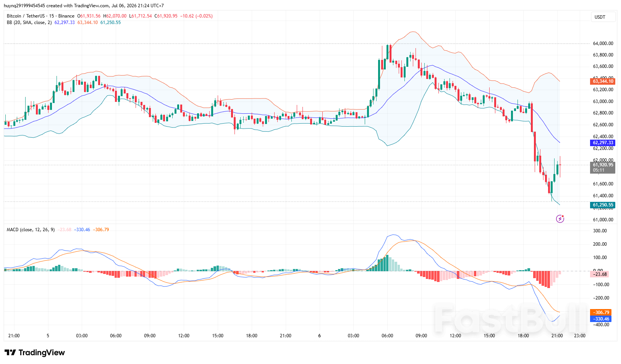Click the date label 6 on time axis
Screen dimensions: 621x364
tap(319, 336)
